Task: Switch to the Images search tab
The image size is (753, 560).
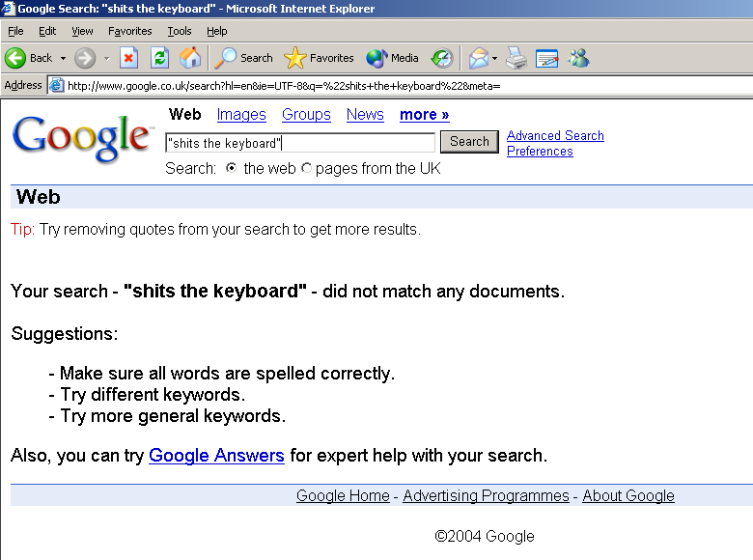Action: 241,114
